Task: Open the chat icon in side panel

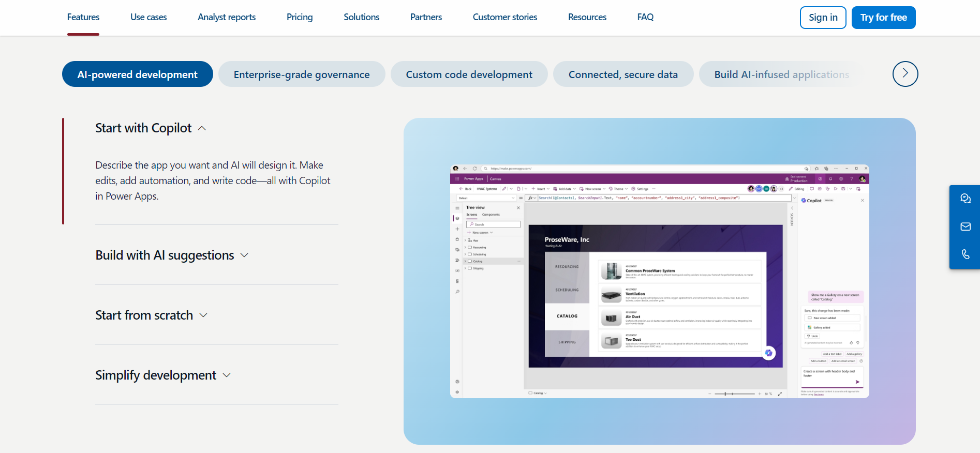Action: [x=965, y=199]
